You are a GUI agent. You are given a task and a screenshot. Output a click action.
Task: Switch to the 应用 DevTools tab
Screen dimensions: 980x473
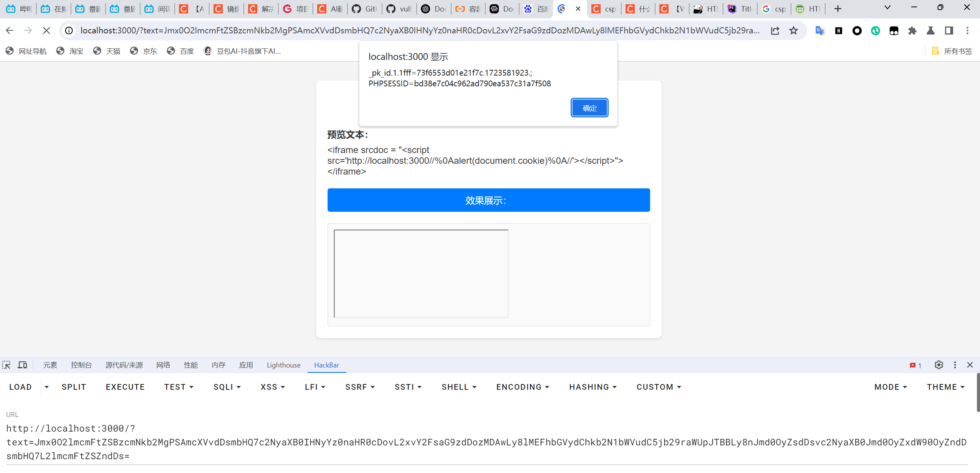click(x=246, y=365)
